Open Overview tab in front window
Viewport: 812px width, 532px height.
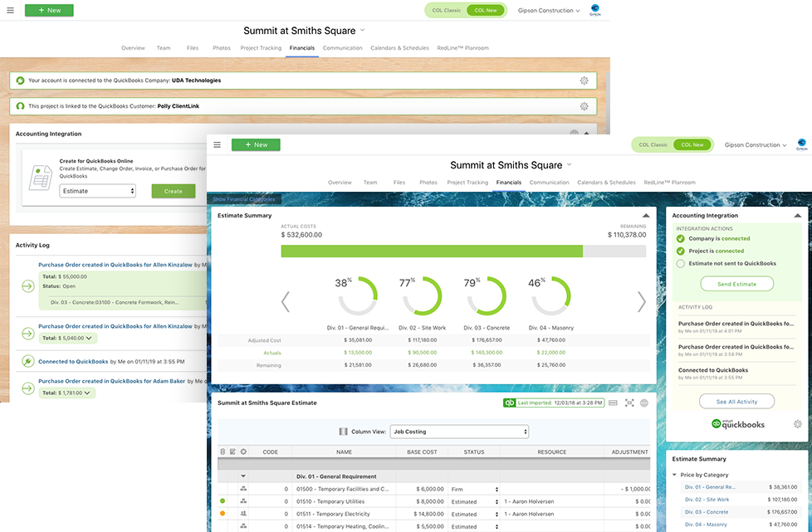(340, 182)
